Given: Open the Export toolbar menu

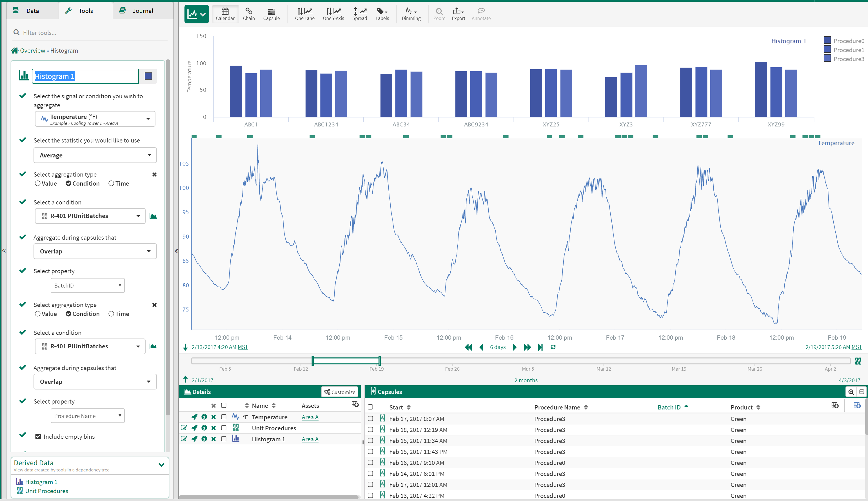Looking at the screenshot, I should pyautogui.click(x=458, y=14).
